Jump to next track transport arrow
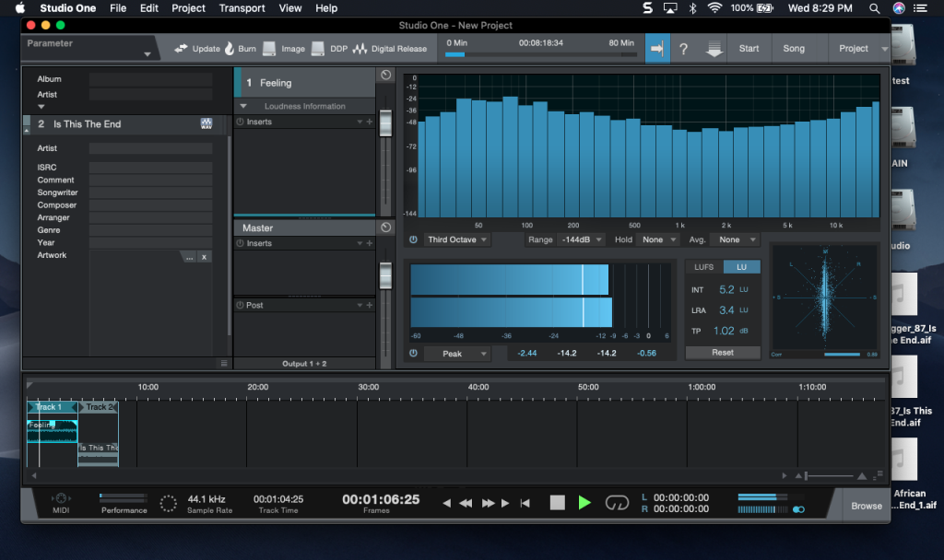 click(505, 503)
